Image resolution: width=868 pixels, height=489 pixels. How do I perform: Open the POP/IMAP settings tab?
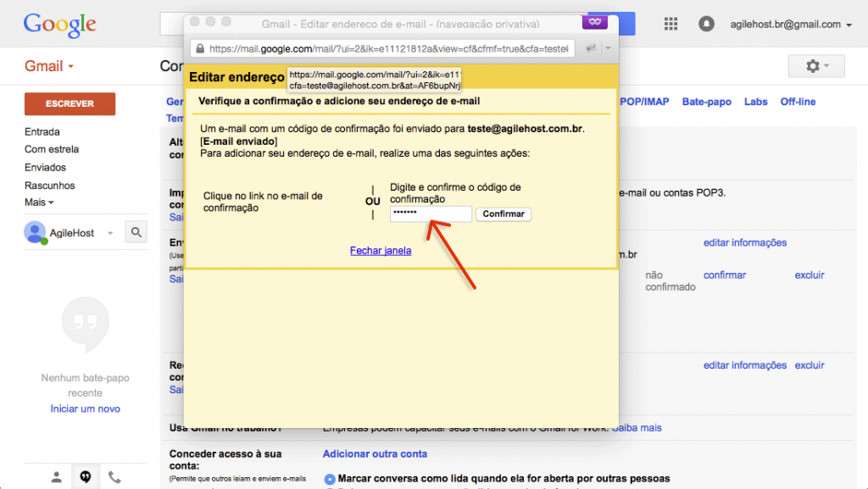[x=644, y=102]
